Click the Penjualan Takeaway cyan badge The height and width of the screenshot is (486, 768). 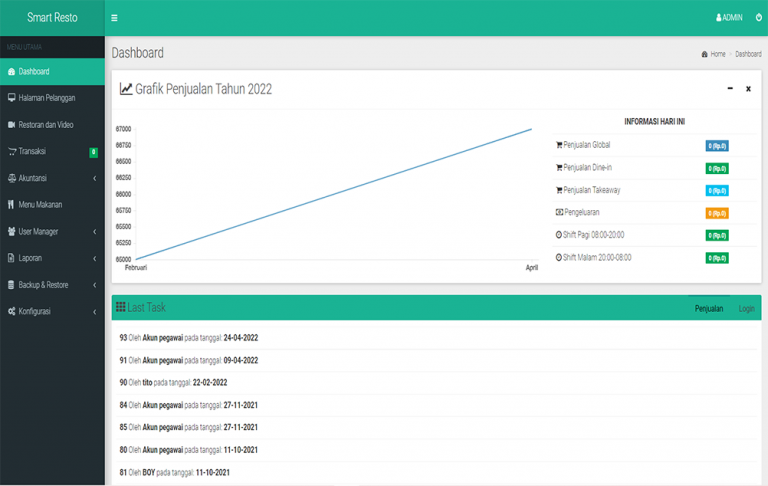(717, 191)
